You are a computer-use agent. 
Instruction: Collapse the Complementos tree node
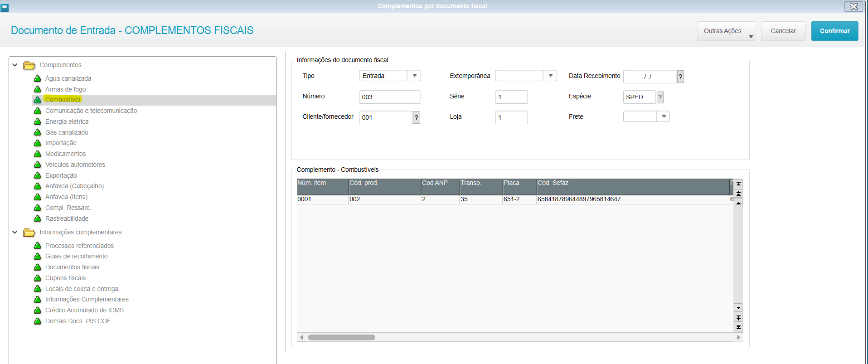tap(15, 65)
